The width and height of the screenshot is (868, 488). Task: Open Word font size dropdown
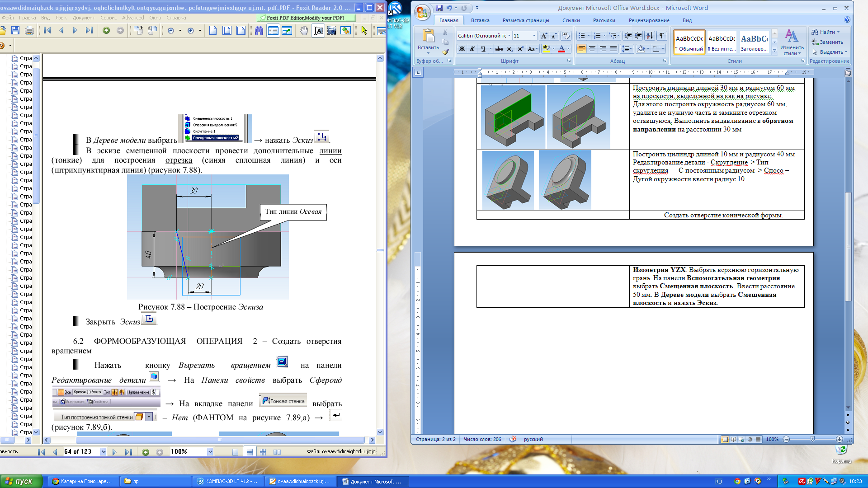pyautogui.click(x=534, y=36)
